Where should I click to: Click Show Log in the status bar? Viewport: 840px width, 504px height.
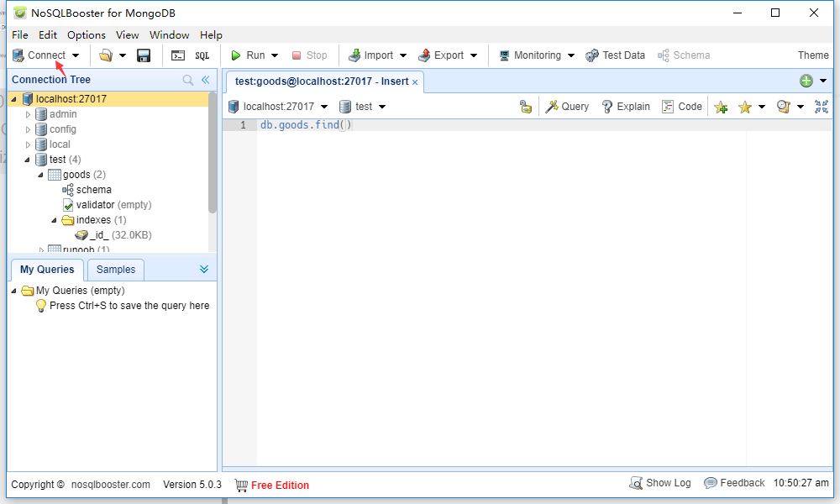(661, 482)
